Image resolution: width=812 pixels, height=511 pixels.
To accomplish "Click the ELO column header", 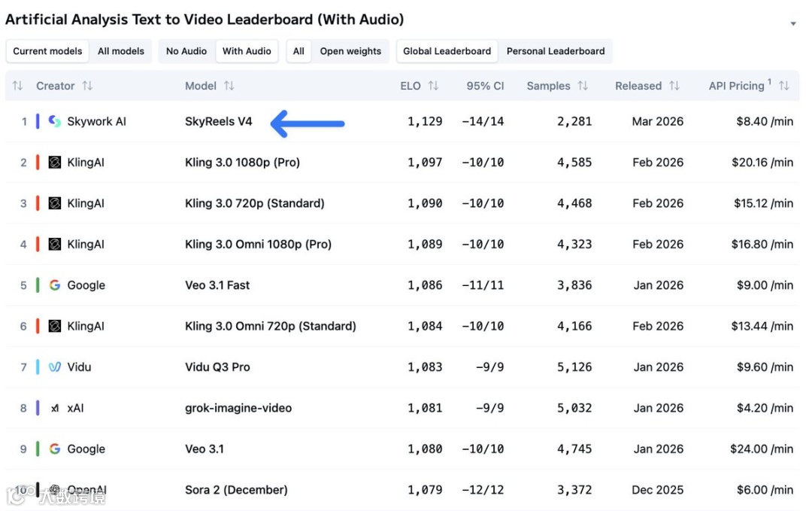I will coord(411,86).
